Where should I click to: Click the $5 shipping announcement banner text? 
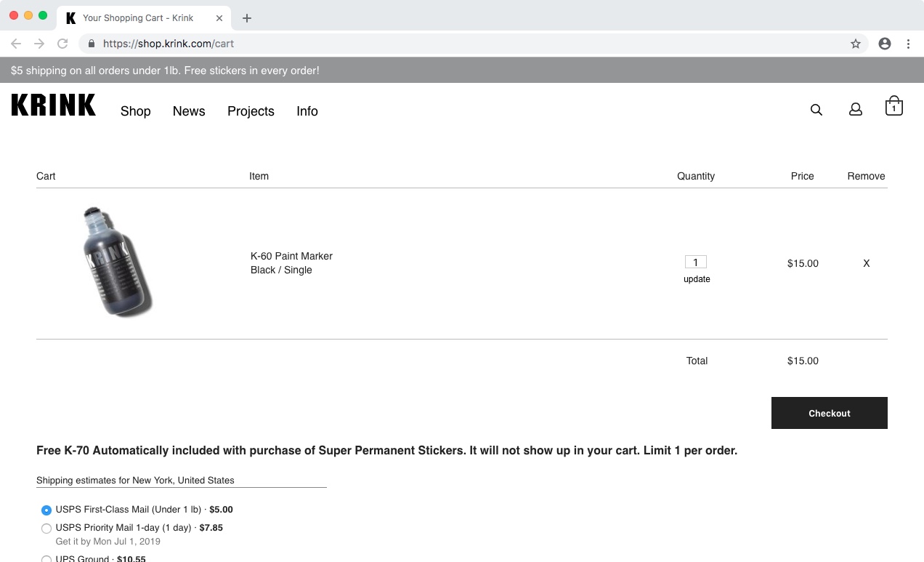click(165, 71)
